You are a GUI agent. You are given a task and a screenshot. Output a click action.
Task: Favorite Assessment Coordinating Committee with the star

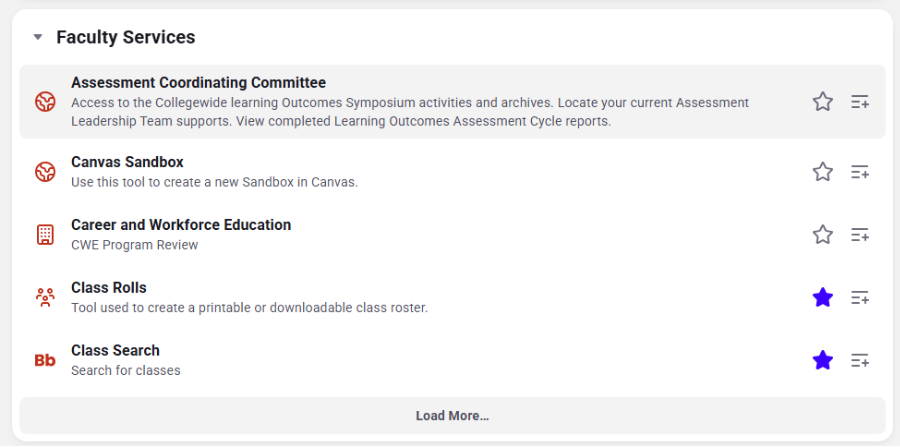click(x=823, y=102)
